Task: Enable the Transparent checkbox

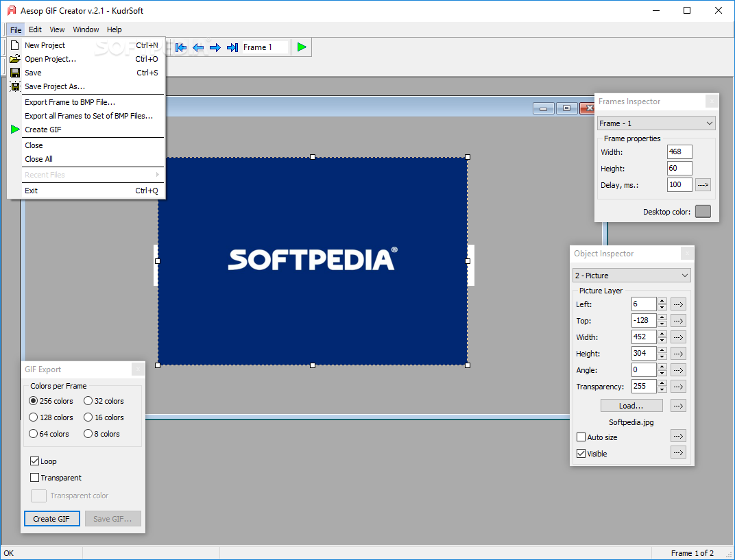Action: point(35,478)
